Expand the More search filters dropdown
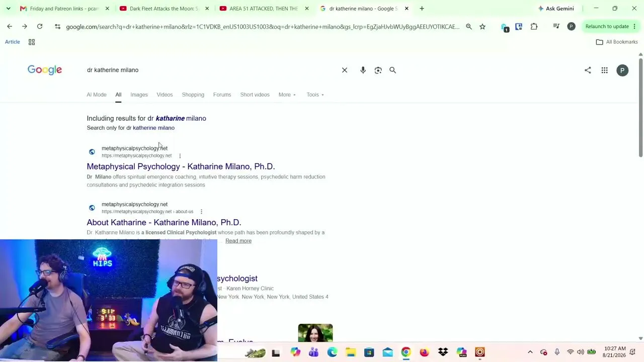This screenshot has width=644, height=362. (287, 95)
